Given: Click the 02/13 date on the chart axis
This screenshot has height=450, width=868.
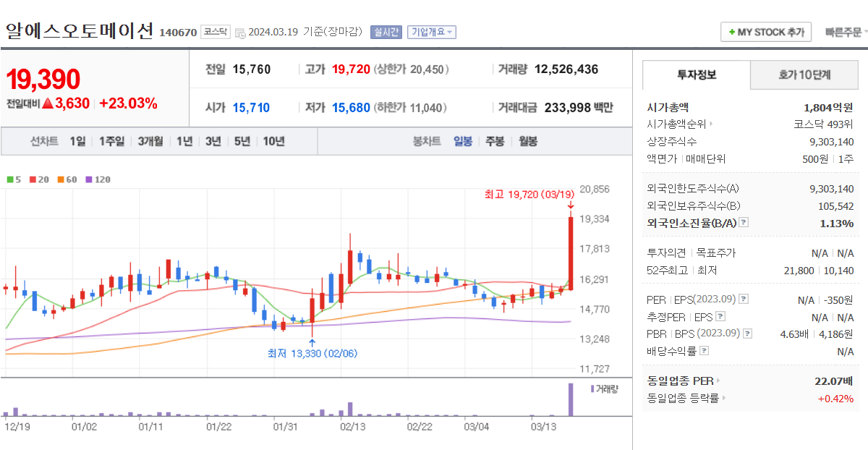Looking at the screenshot, I should (352, 426).
